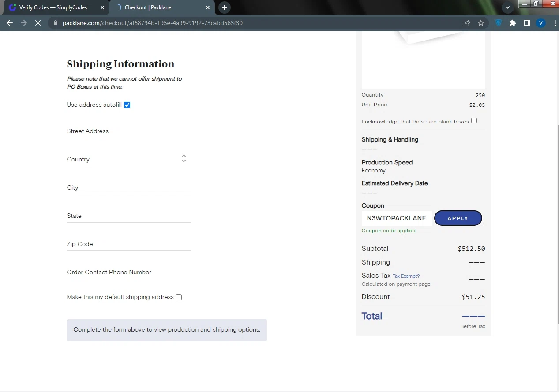
Task: Click the Quantity value 250
Action: click(x=480, y=95)
